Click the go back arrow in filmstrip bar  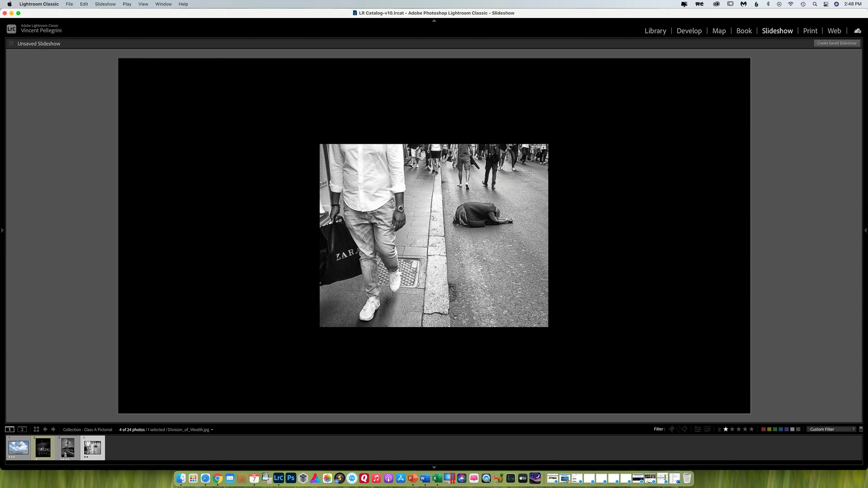coord(45,429)
